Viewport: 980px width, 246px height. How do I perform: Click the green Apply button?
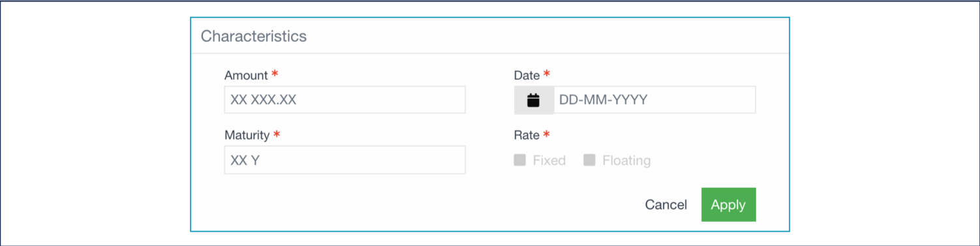(728, 205)
